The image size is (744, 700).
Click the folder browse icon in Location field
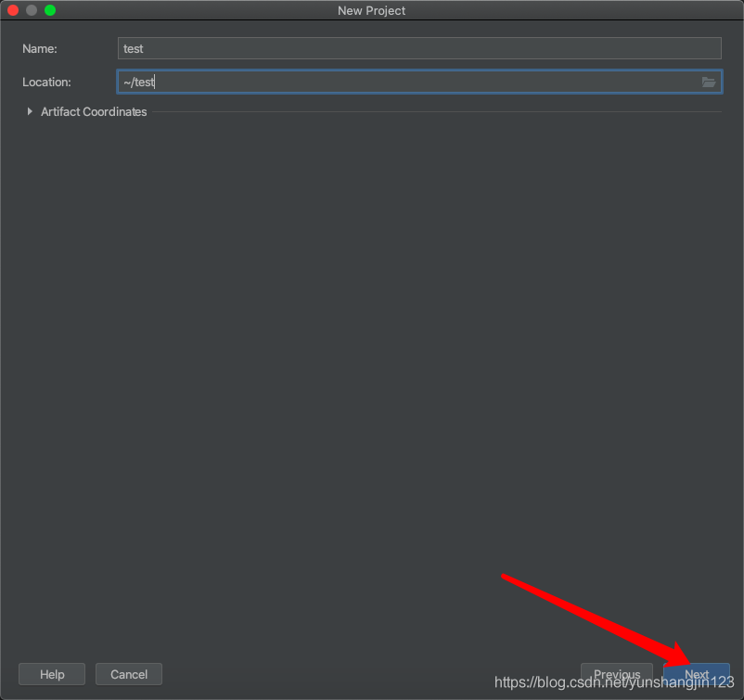coord(709,82)
